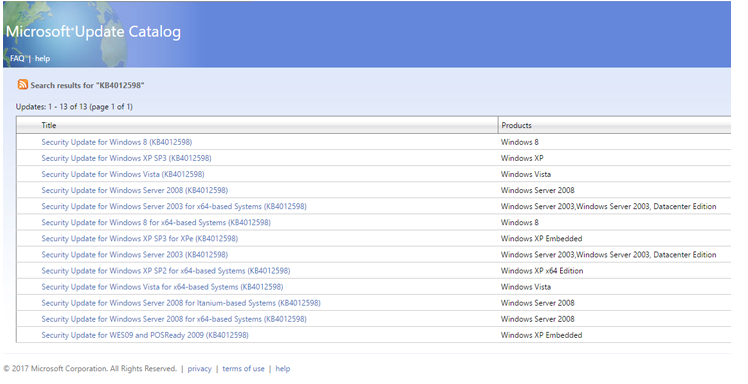Sort by the Title column header
The image size is (748, 384).
49,125
